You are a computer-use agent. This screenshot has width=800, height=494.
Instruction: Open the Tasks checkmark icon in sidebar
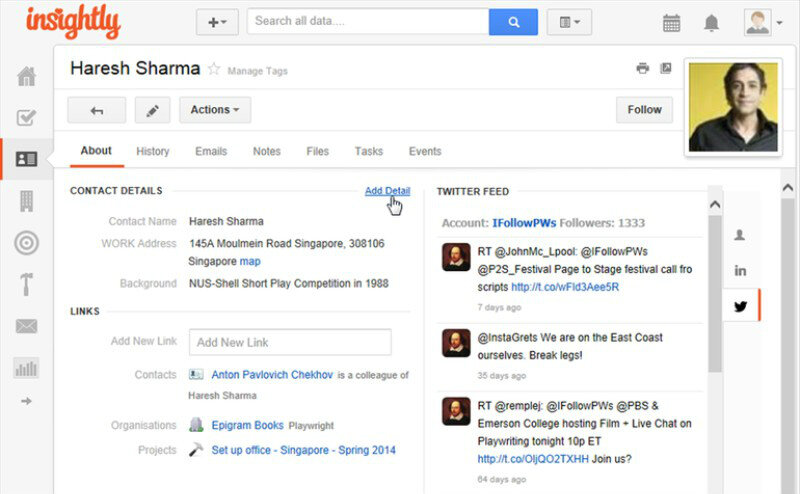pyautogui.click(x=26, y=118)
